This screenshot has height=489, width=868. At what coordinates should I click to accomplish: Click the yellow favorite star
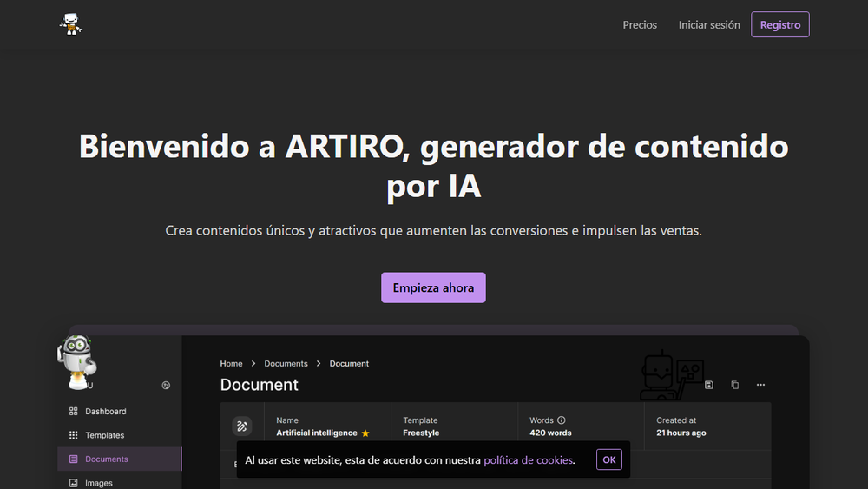click(x=365, y=433)
